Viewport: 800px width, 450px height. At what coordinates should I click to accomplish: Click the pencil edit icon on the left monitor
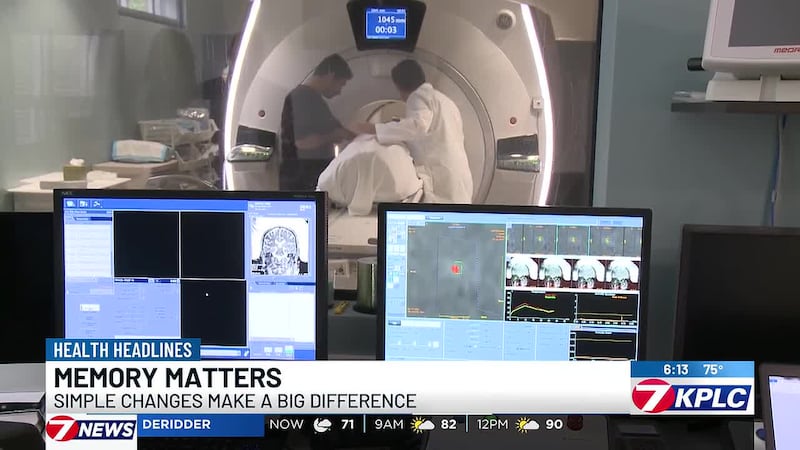tap(245, 353)
